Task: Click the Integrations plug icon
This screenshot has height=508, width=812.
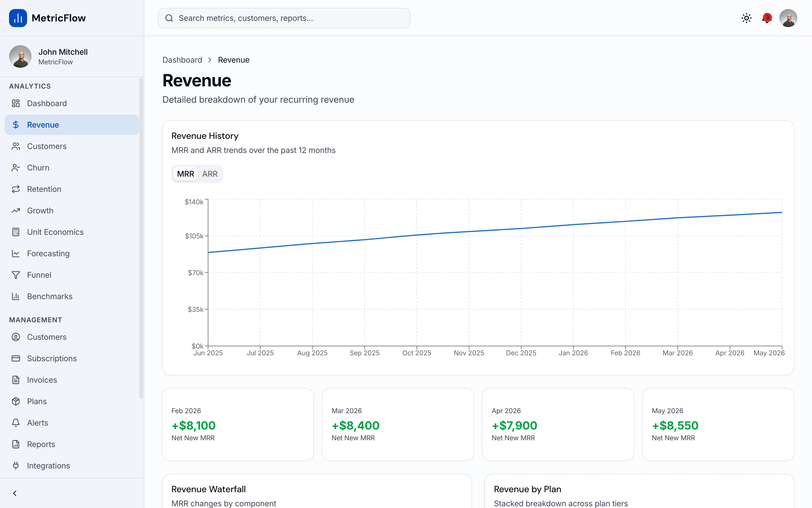Action: [16, 466]
